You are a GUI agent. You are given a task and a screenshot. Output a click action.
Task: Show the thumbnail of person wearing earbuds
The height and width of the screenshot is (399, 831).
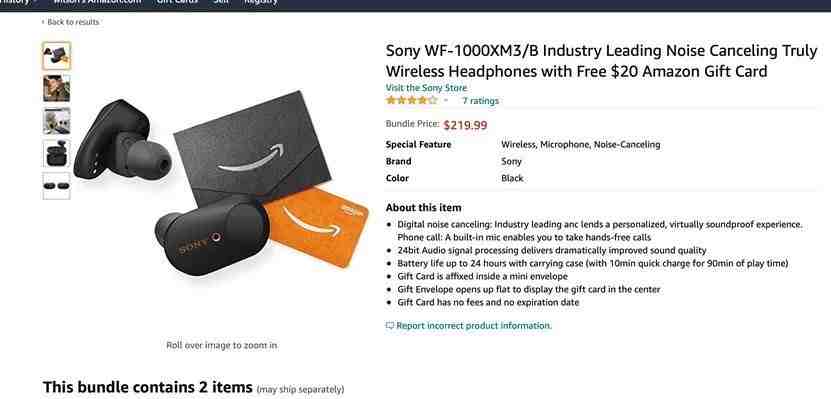click(x=56, y=88)
